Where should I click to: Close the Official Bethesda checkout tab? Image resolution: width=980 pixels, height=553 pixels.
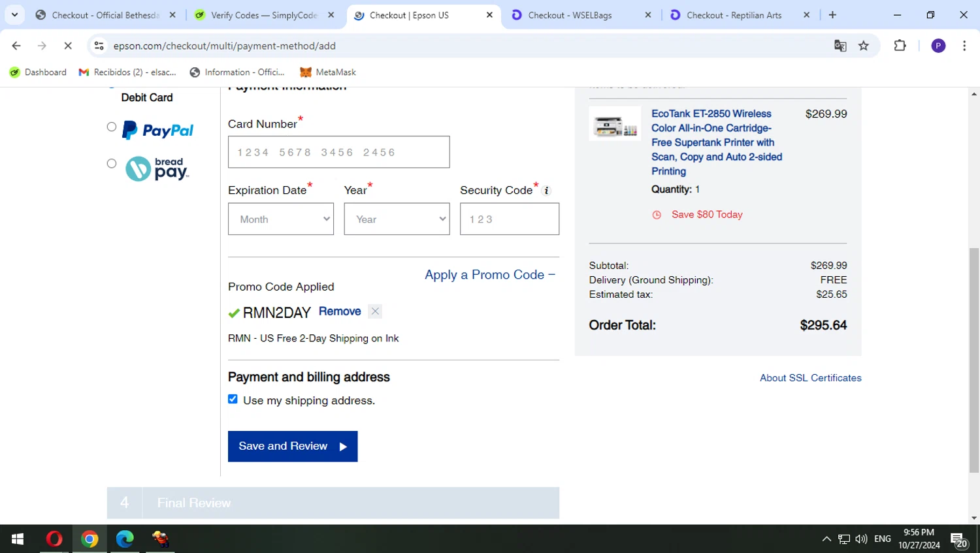point(172,15)
